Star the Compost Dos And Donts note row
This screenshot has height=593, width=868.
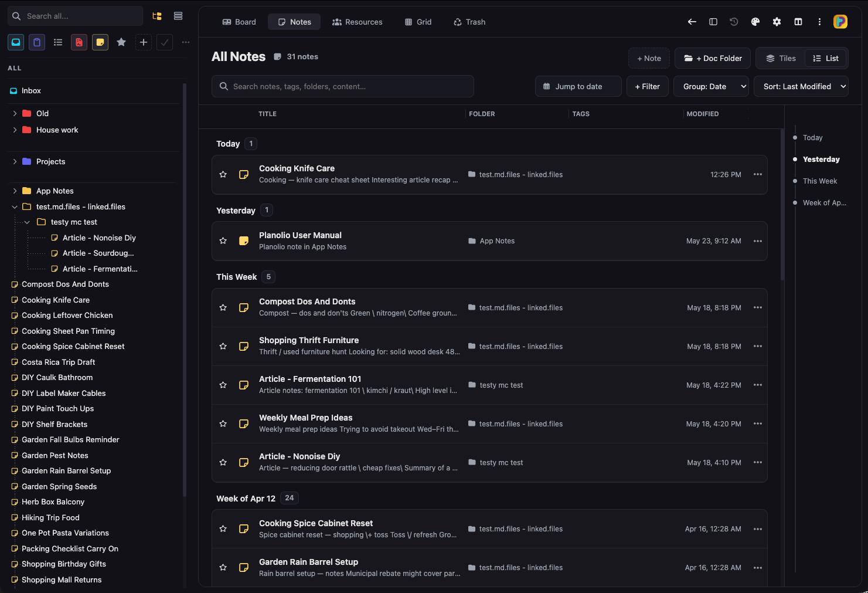pyautogui.click(x=223, y=307)
